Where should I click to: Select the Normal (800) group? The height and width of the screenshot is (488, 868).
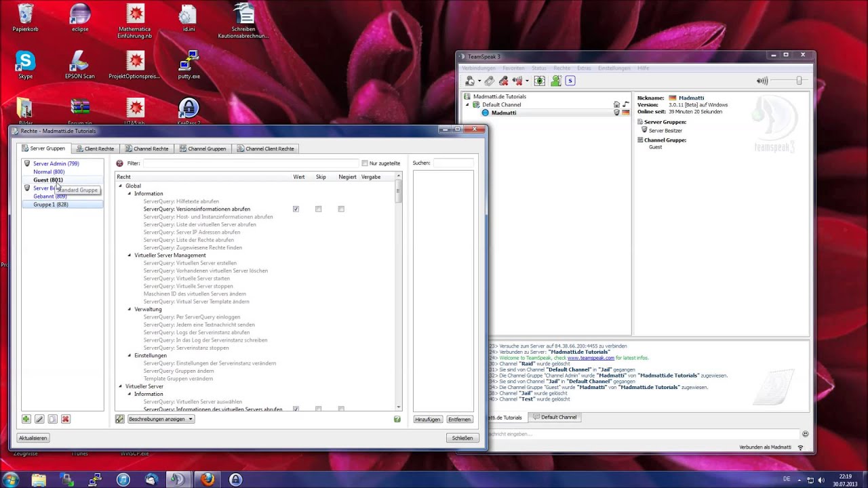[x=49, y=172]
